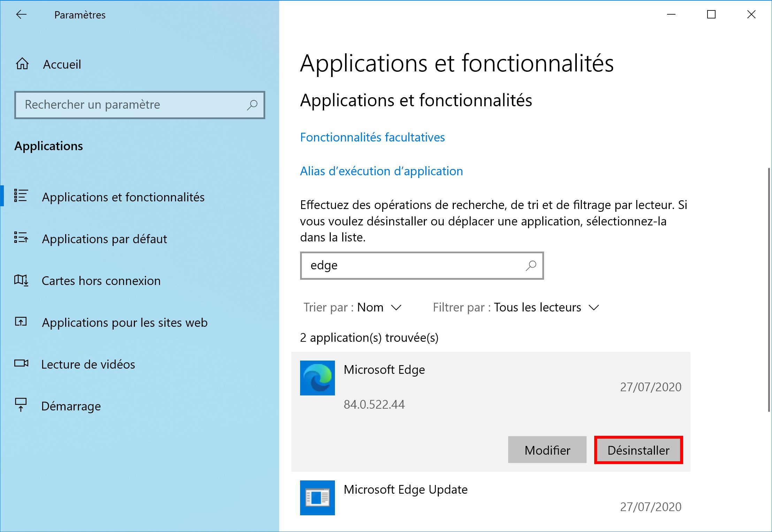The width and height of the screenshot is (772, 532).
Task: Click the Démarrage startup icon
Action: (21, 405)
